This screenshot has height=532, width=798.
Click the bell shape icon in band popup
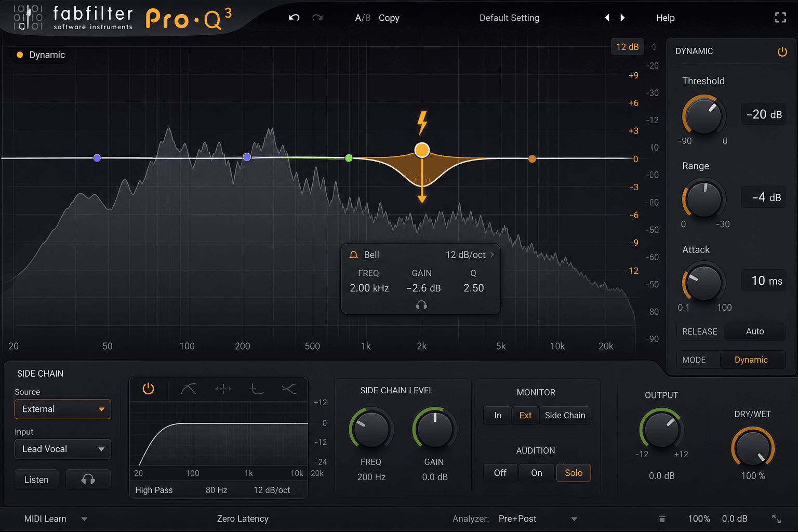(x=354, y=255)
